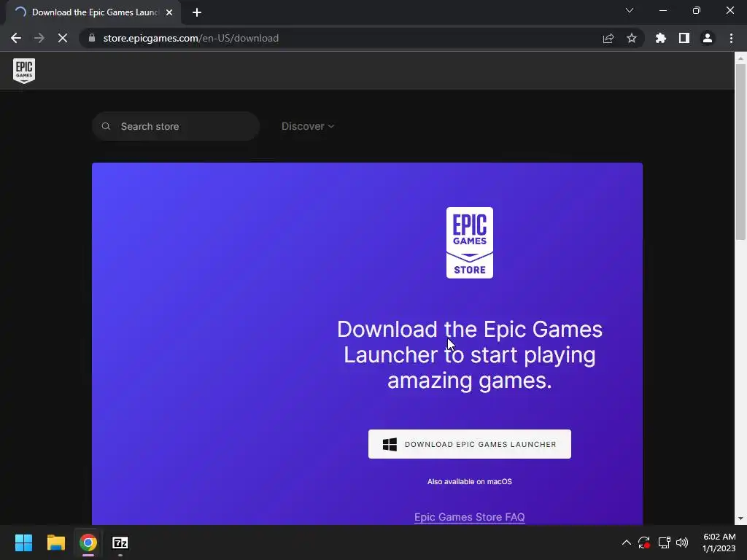Screen dimensions: 747x560
Task: Stop loading the page
Action: tap(63, 38)
